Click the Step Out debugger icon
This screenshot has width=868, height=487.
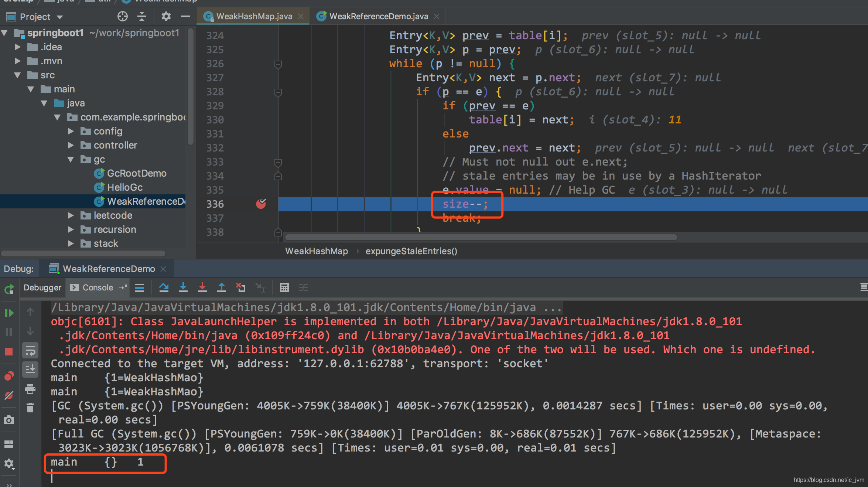[x=222, y=287]
